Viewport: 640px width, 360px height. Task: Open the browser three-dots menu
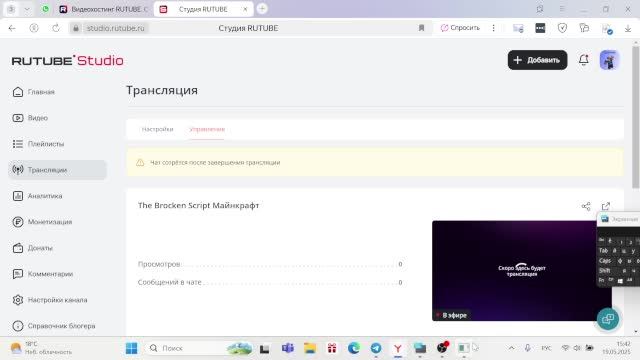tap(493, 28)
